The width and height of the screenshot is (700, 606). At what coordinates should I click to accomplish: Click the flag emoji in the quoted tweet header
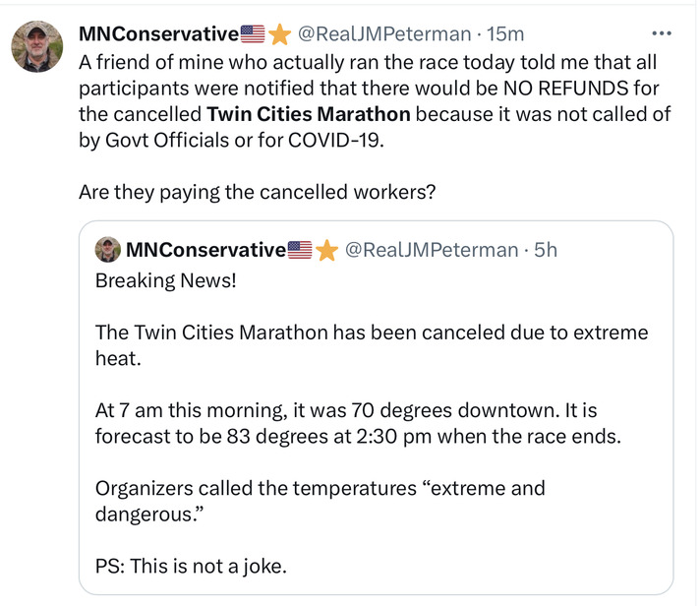(x=300, y=250)
